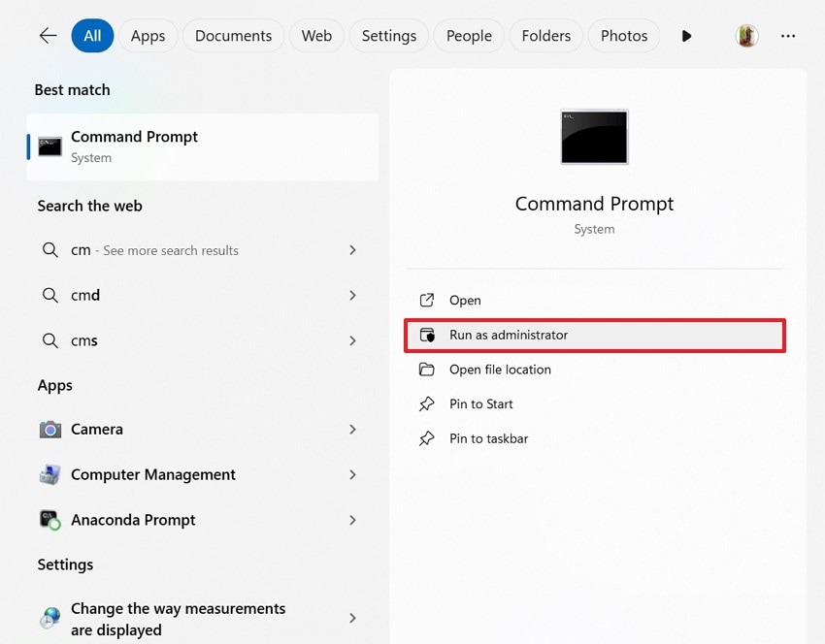Click the Anaconda Prompt icon
This screenshot has width=825, height=644.
(49, 520)
